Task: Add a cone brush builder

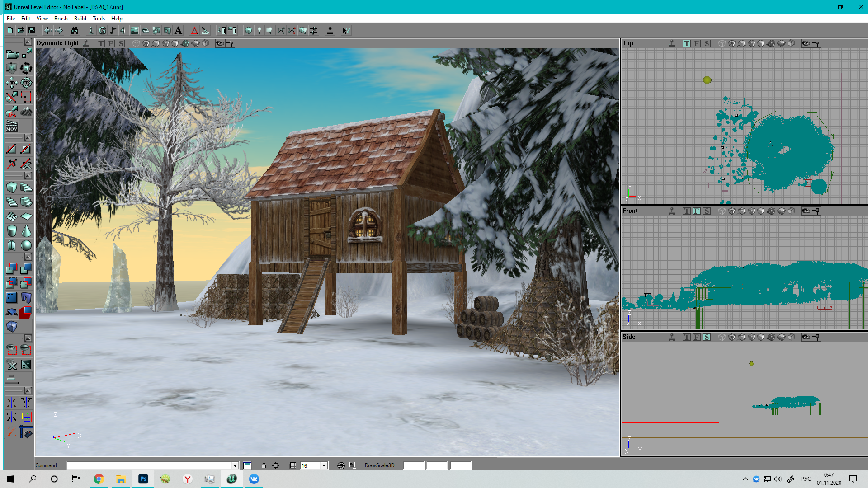Action: click(26, 231)
